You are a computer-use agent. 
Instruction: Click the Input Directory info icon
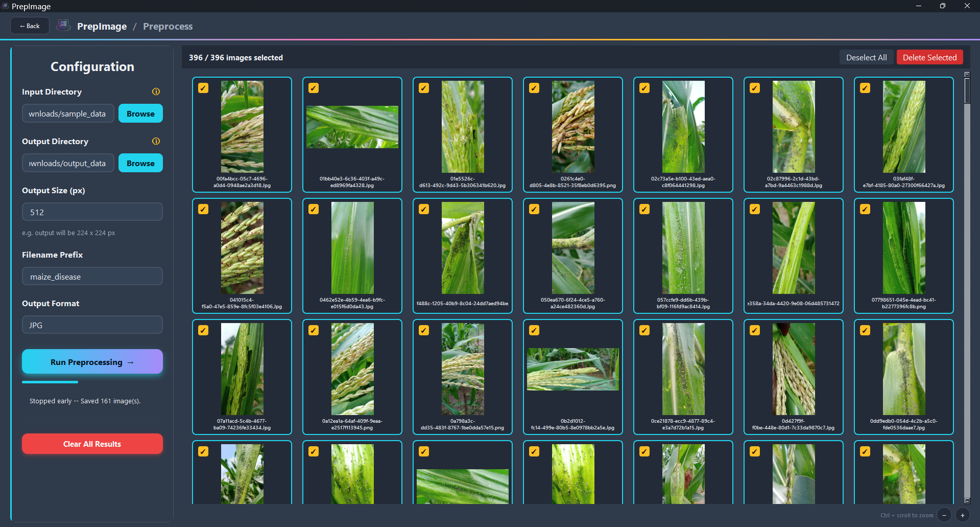[x=156, y=91]
